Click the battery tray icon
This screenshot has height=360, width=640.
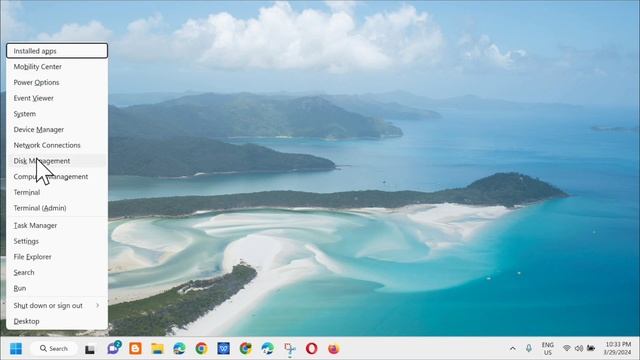click(591, 348)
